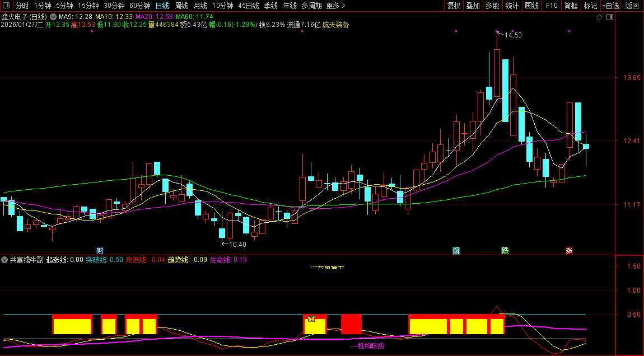
Task: Toggle 叠加 overlay comparison
Action: click(473, 6)
